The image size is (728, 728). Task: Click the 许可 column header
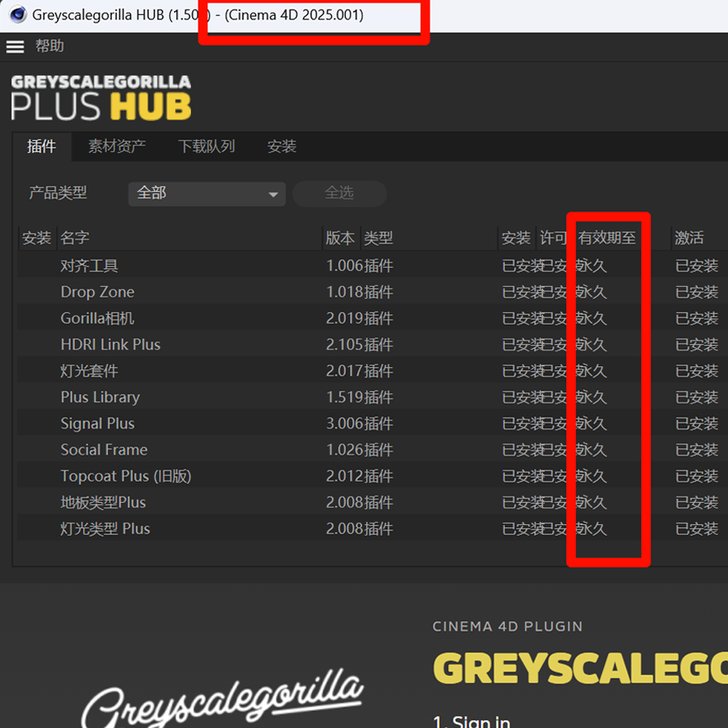coord(553,238)
